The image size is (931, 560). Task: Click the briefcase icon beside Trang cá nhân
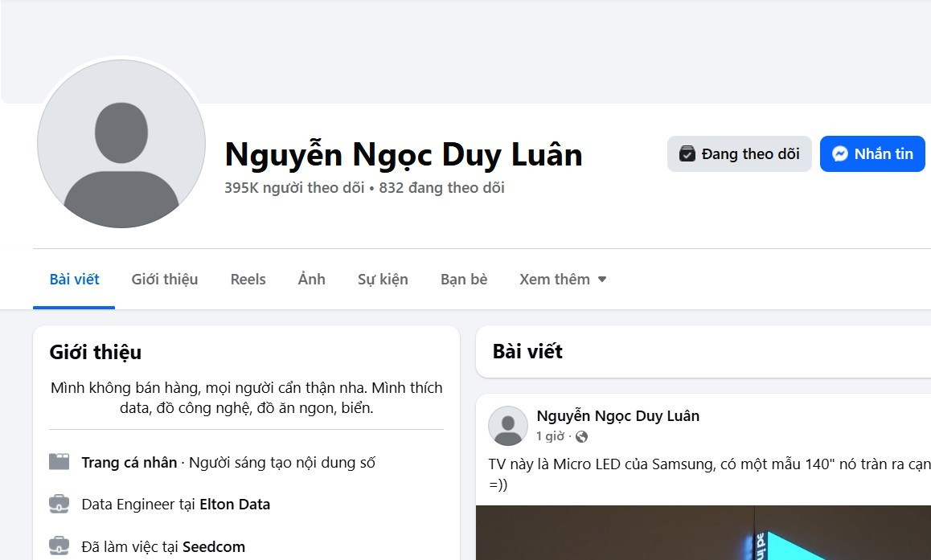tap(59, 462)
